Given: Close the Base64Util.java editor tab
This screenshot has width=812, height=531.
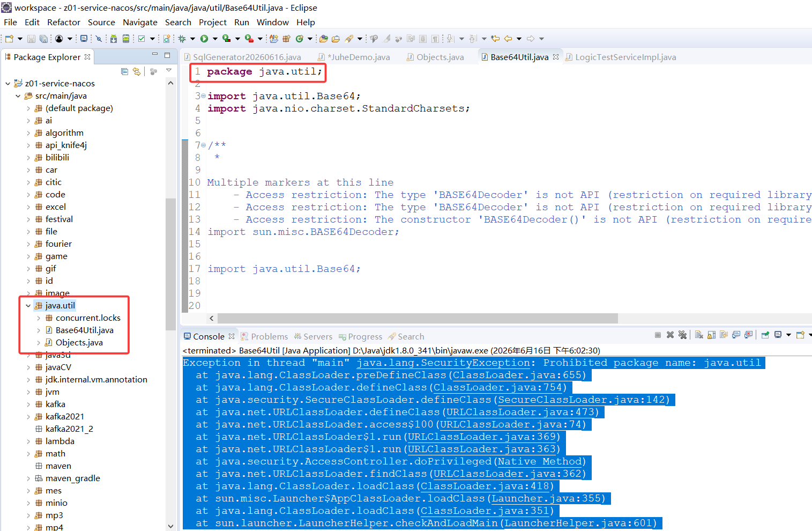Looking at the screenshot, I should (556, 57).
